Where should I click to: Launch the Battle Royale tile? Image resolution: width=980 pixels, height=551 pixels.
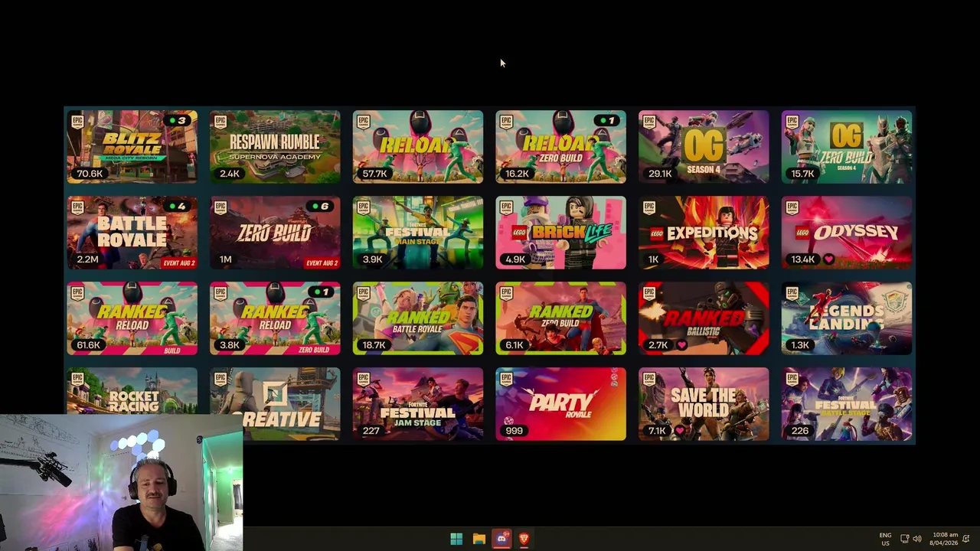tap(132, 233)
